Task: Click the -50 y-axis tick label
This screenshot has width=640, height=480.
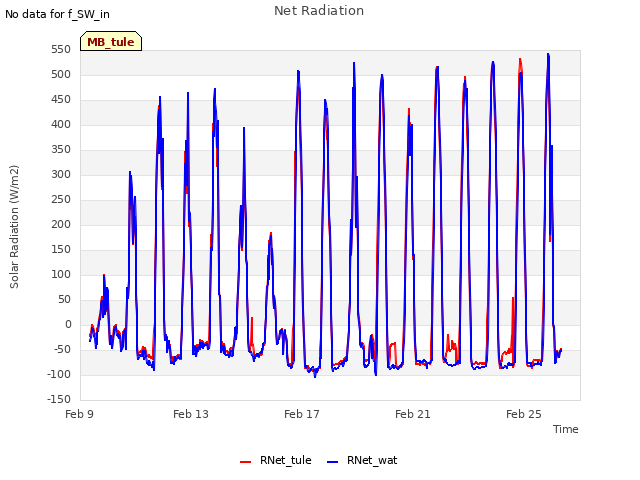Action: pos(62,350)
